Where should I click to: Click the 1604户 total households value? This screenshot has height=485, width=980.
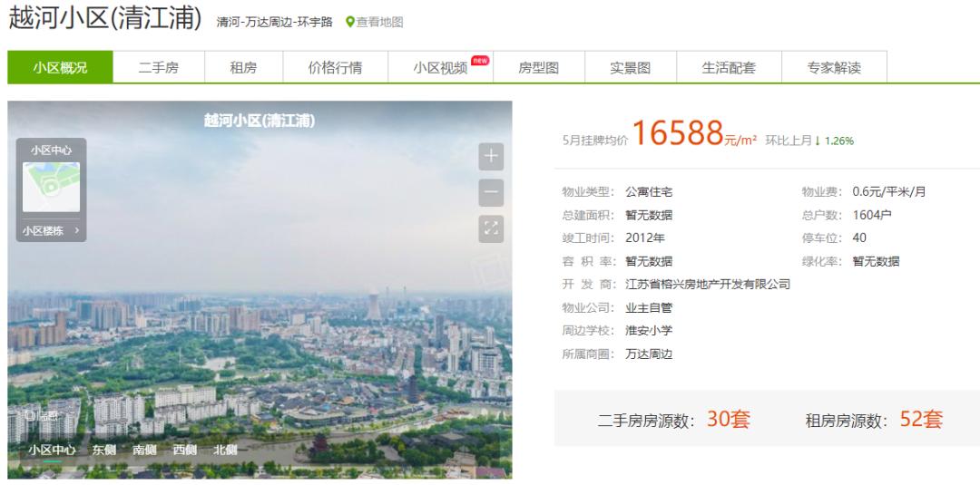tap(873, 216)
